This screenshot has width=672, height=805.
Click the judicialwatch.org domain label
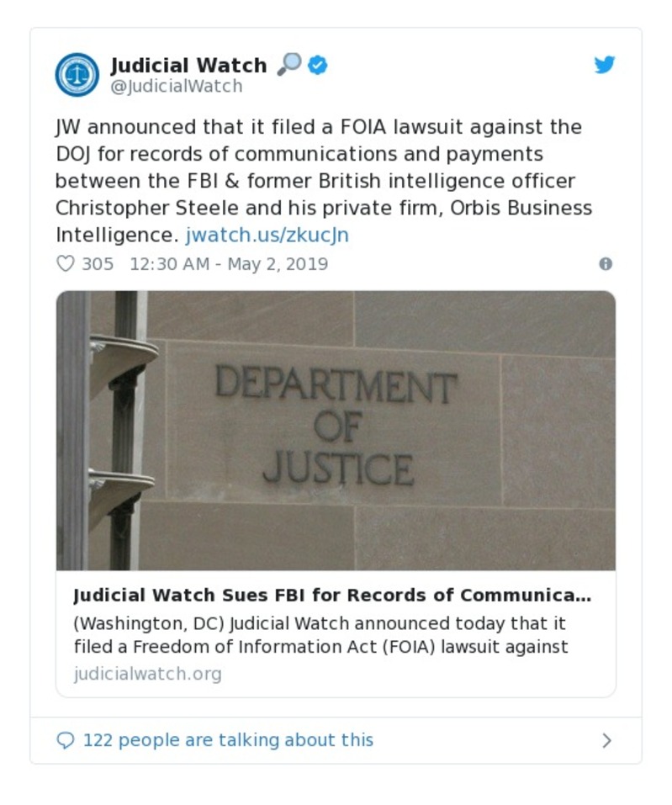click(x=147, y=674)
